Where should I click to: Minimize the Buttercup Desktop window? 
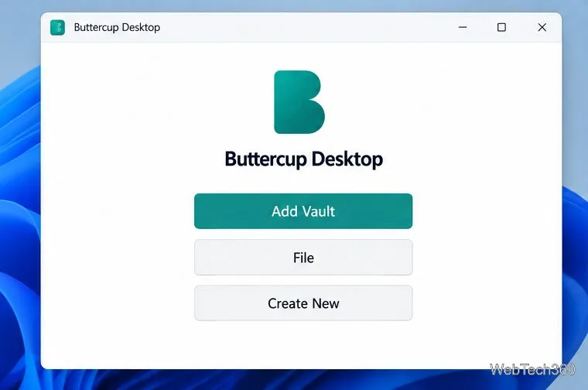[463, 27]
